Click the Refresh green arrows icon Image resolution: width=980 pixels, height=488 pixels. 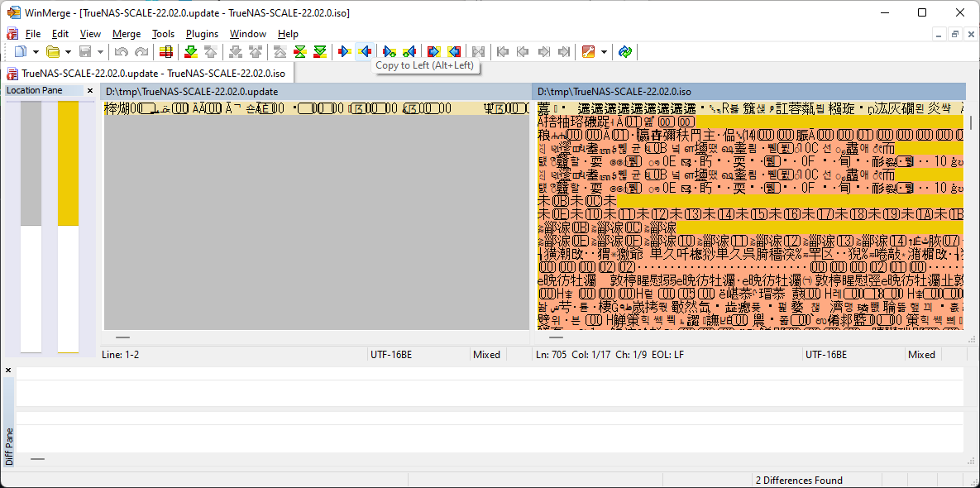pyautogui.click(x=625, y=52)
